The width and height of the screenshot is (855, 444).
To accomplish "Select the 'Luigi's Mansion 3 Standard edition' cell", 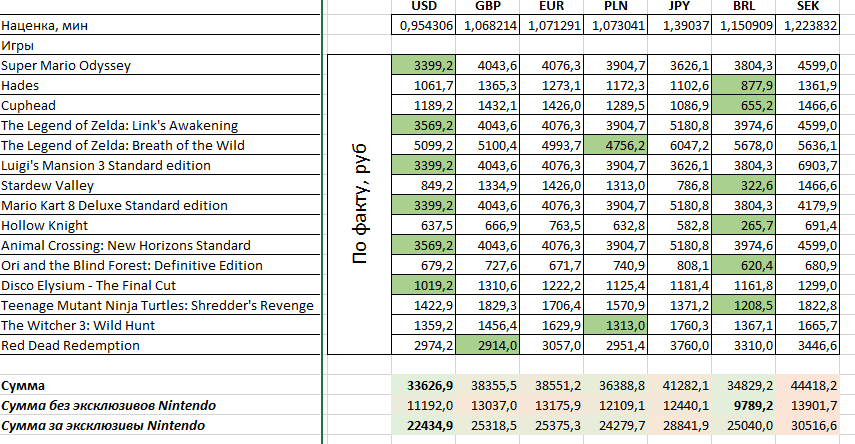I will [x=160, y=165].
